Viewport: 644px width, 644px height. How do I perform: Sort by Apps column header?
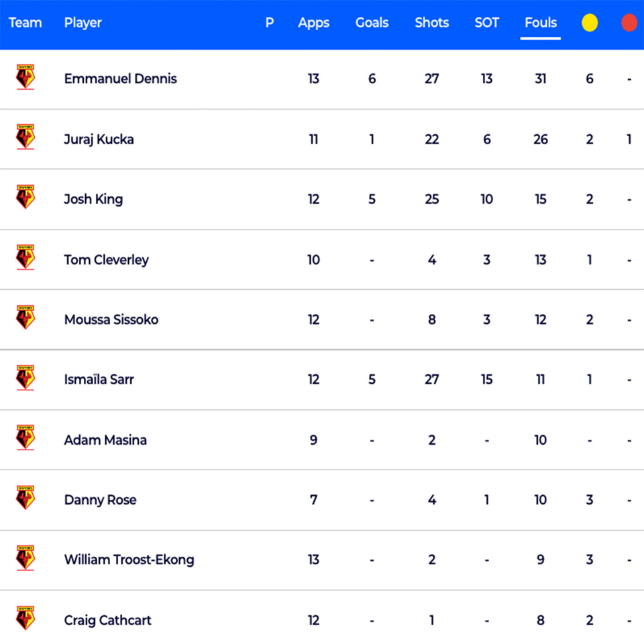click(x=313, y=23)
